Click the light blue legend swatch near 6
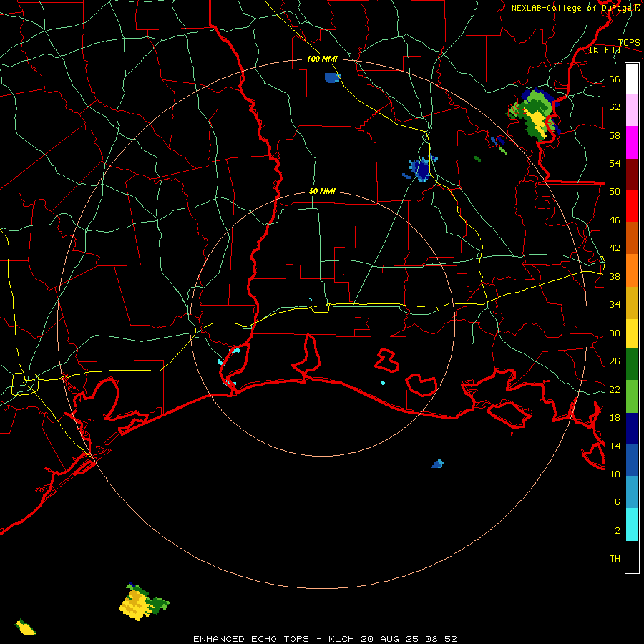The height and width of the screenshot is (644, 644). coord(632,492)
